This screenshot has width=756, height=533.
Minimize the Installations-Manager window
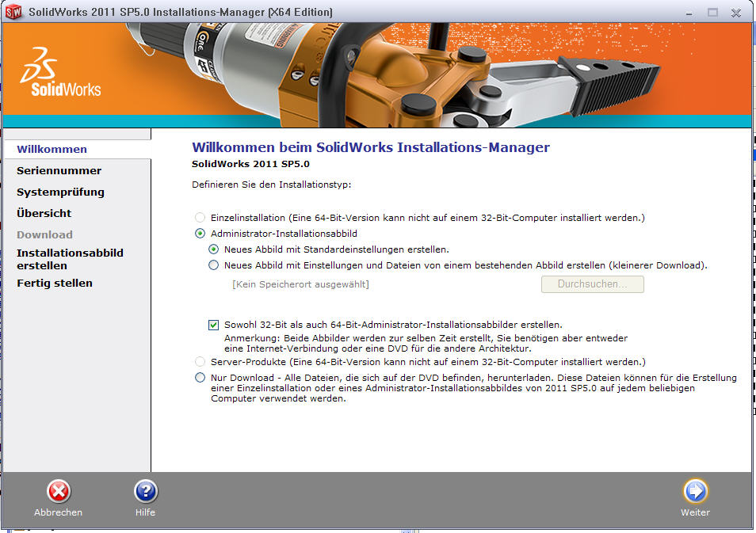689,13
